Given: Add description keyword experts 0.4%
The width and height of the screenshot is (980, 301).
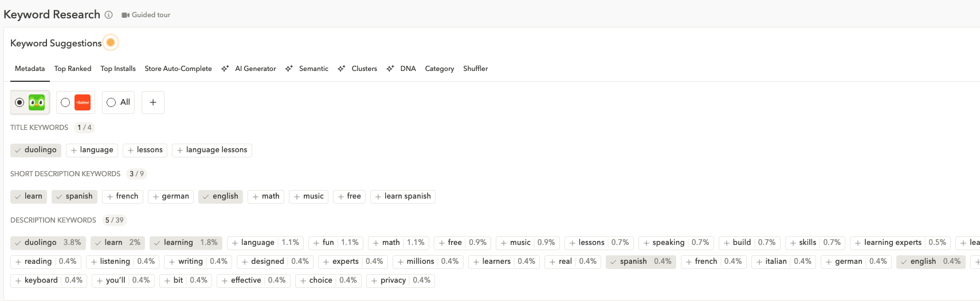Looking at the screenshot, I should pyautogui.click(x=353, y=262).
